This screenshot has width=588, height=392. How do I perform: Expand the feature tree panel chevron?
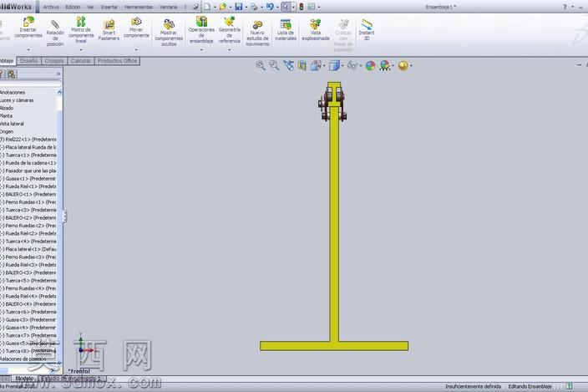58,74
